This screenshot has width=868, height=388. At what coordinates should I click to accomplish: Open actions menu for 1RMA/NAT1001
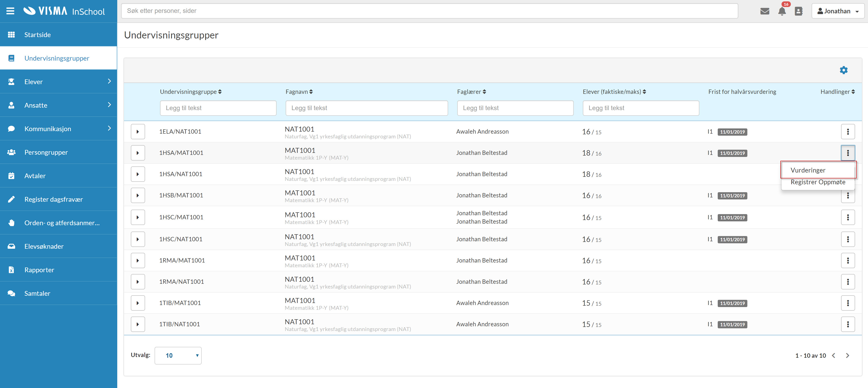click(848, 282)
